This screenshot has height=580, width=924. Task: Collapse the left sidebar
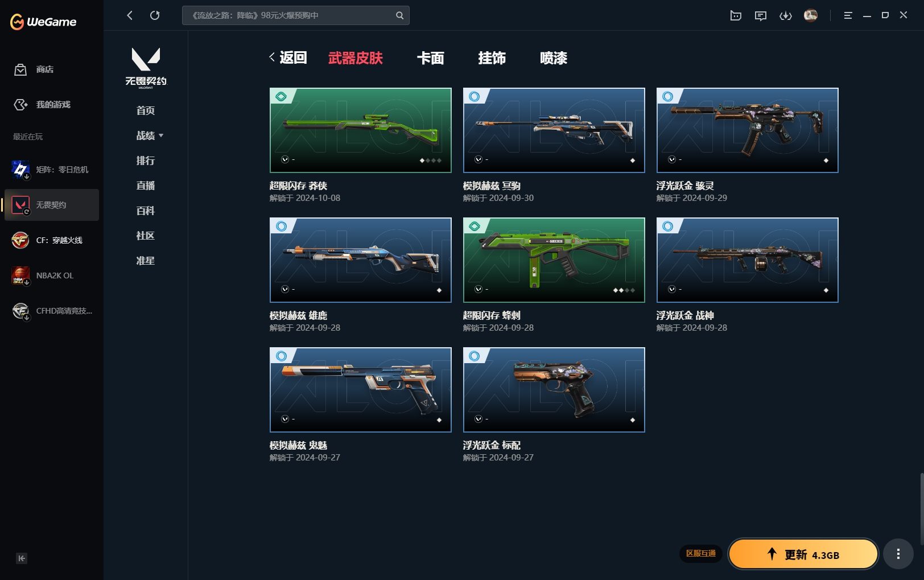(x=22, y=558)
